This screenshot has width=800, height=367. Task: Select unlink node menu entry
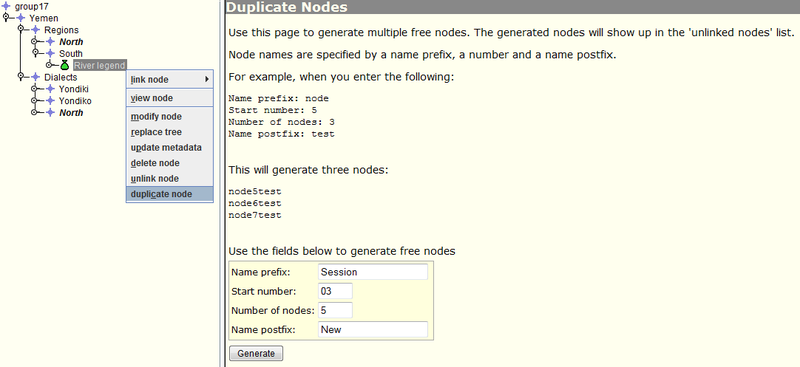pos(169,179)
